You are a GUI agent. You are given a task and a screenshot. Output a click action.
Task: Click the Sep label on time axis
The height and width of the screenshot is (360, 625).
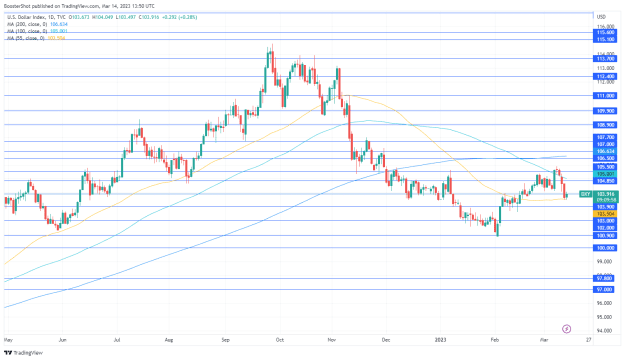(x=226, y=340)
